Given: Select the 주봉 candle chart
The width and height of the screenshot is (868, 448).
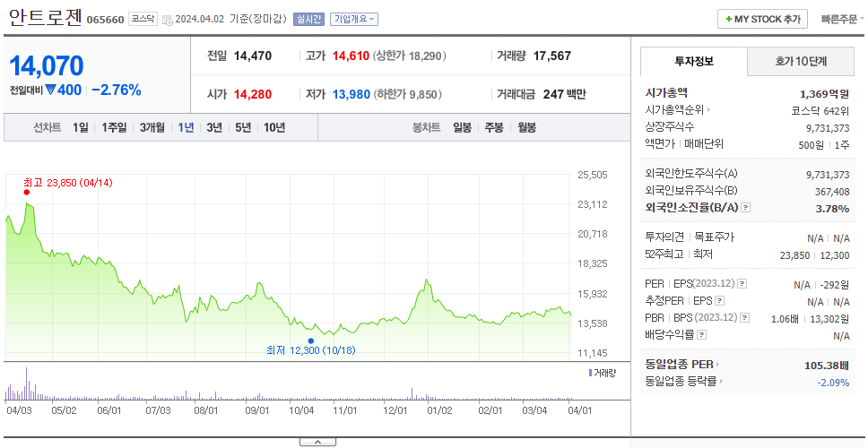Looking at the screenshot, I should [494, 128].
